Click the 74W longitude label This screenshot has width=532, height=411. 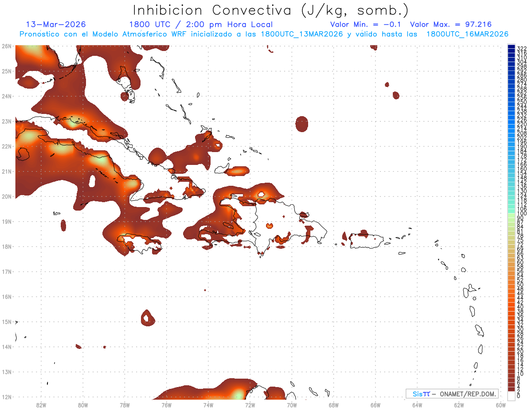point(208,405)
